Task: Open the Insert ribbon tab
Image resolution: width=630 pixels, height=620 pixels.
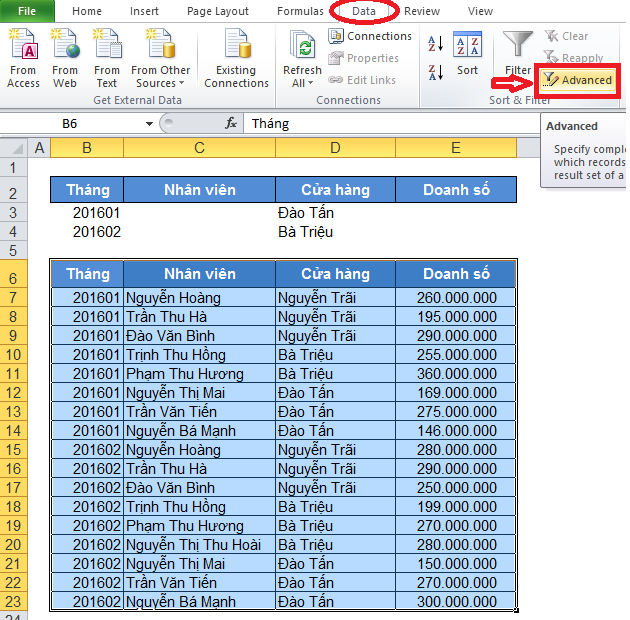Action: click(x=144, y=11)
